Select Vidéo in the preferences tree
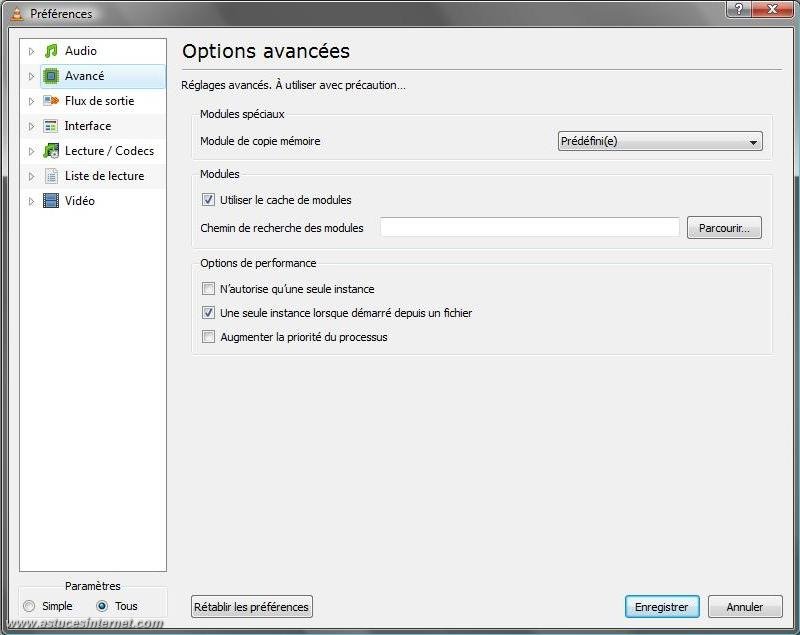Viewport: 800px width, 635px height. click(x=80, y=201)
